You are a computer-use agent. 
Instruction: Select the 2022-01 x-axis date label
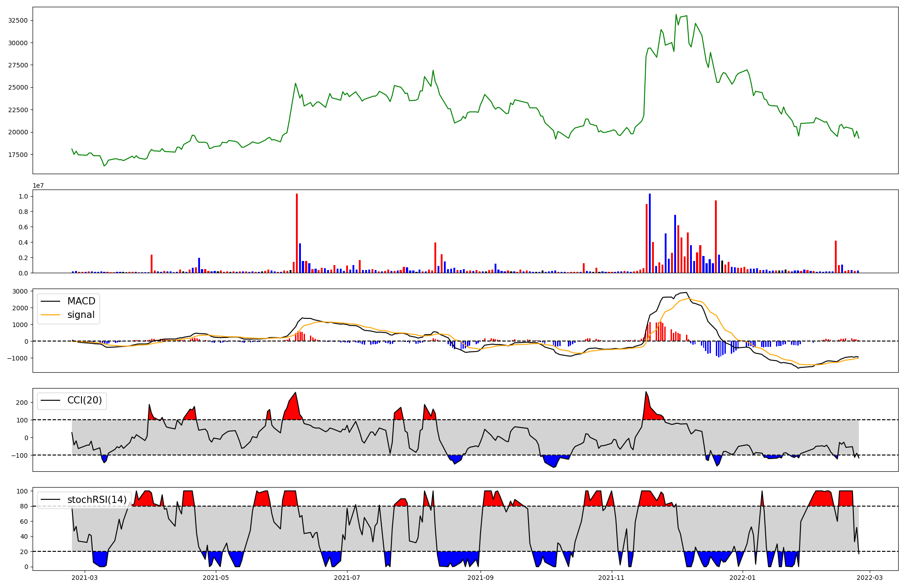[x=743, y=577]
